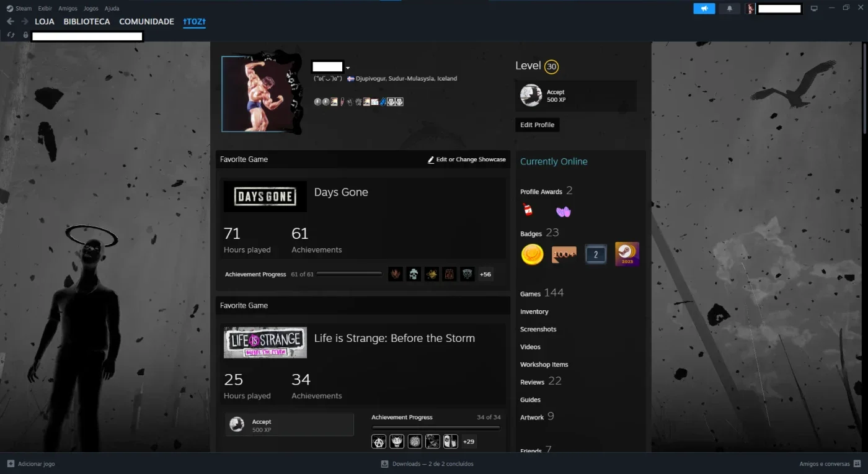Open the gold coin badge
Viewport: 868px width, 474px height.
[x=532, y=254]
